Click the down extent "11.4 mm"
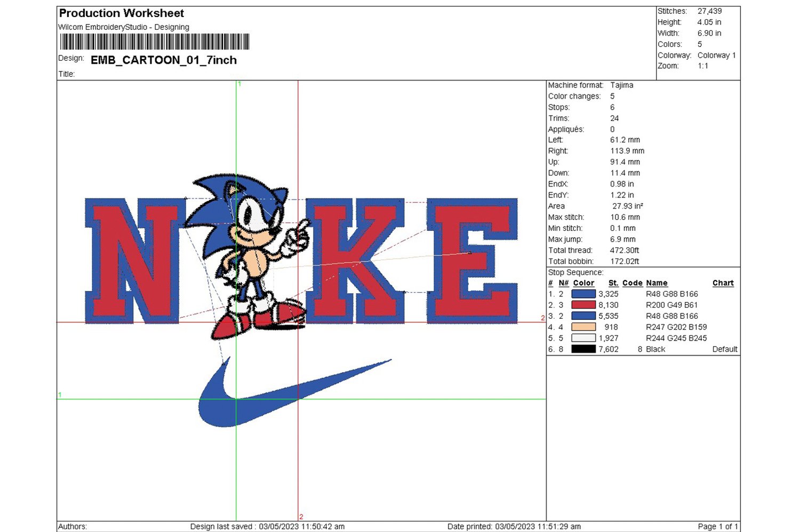Image resolution: width=800 pixels, height=532 pixels. tap(625, 173)
